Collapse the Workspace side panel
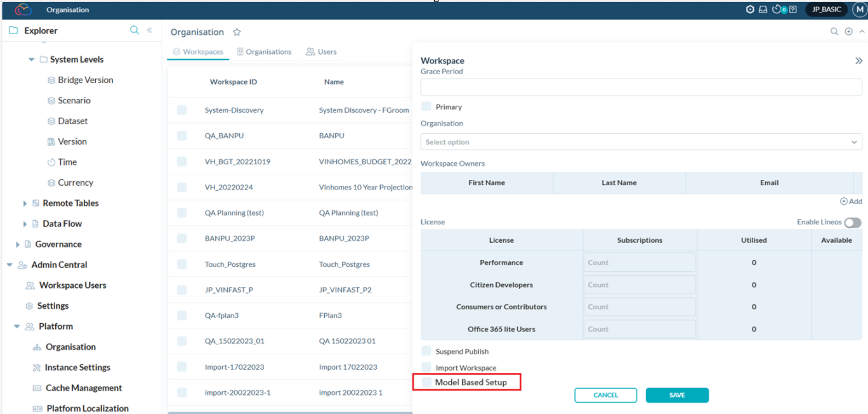This screenshot has height=414, width=868. click(x=858, y=61)
